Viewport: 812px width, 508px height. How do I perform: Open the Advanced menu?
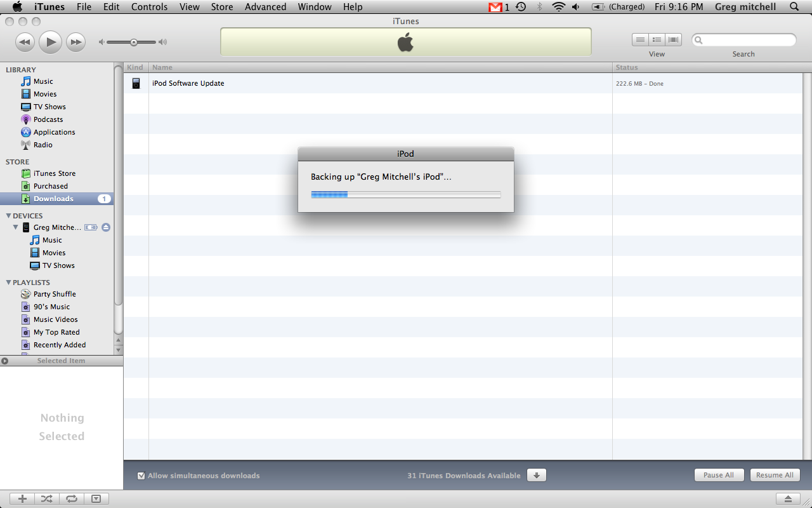point(265,7)
